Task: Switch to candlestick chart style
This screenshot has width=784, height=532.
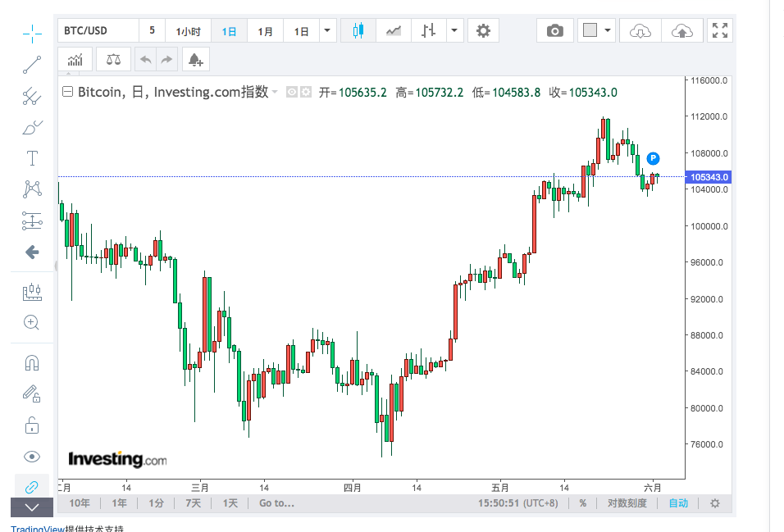Action: (x=357, y=31)
